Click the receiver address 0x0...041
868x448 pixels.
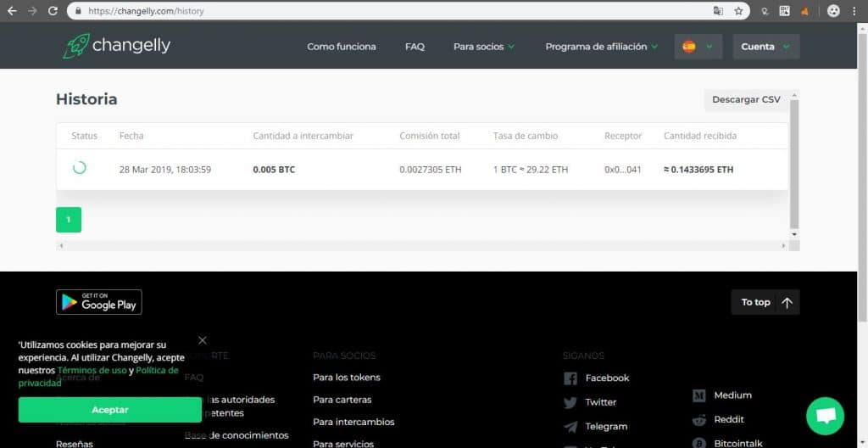click(x=623, y=170)
